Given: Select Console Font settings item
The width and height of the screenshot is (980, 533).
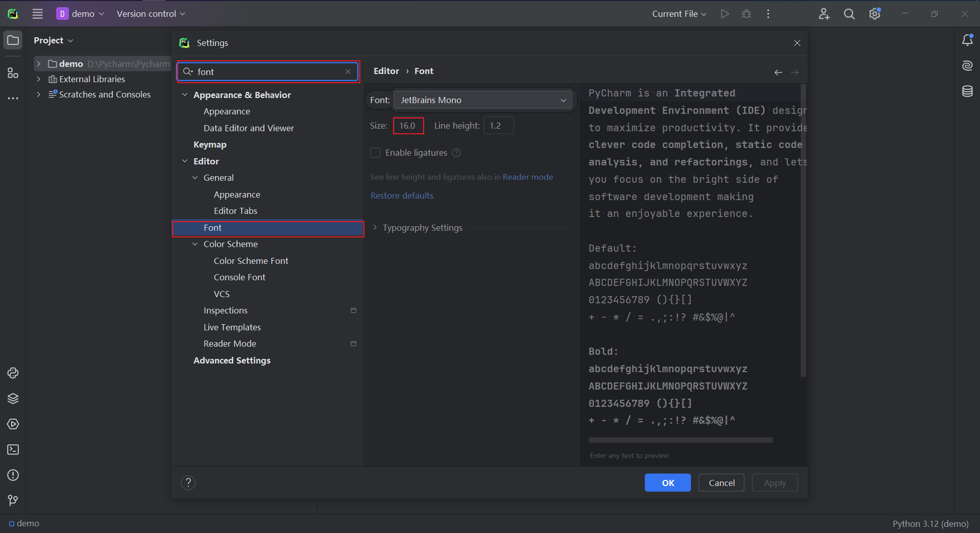Looking at the screenshot, I should [239, 277].
